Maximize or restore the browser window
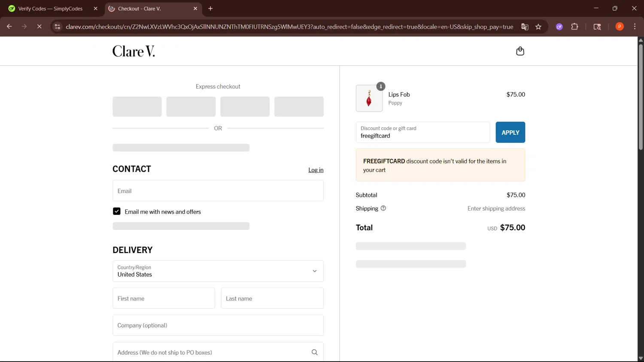Viewport: 644px width, 362px height. tap(615, 8)
